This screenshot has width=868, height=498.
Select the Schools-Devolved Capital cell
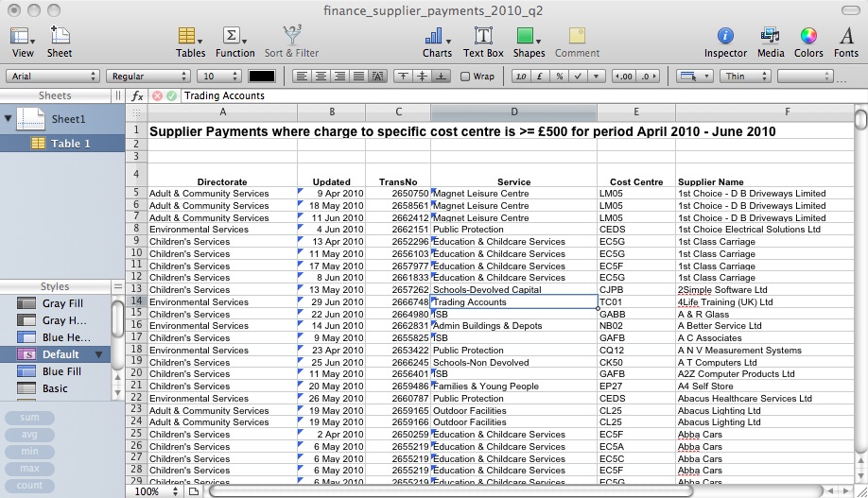point(513,290)
